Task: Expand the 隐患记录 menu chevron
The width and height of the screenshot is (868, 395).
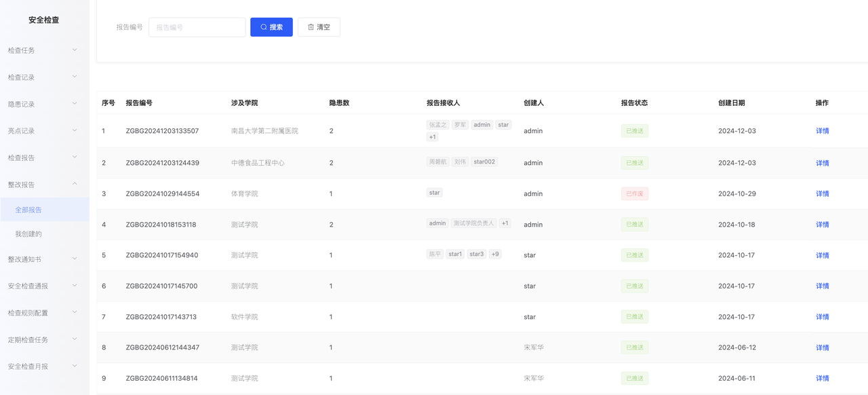Action: tap(75, 103)
